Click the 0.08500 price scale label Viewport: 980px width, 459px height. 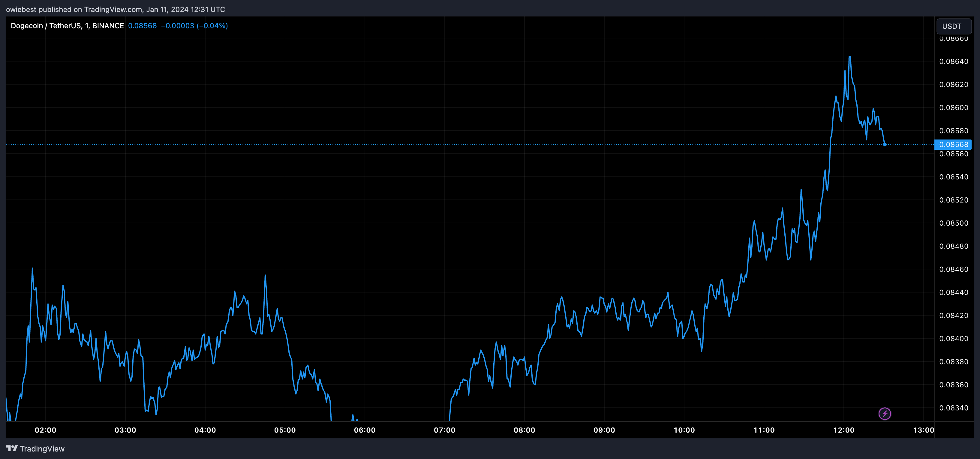(x=953, y=223)
